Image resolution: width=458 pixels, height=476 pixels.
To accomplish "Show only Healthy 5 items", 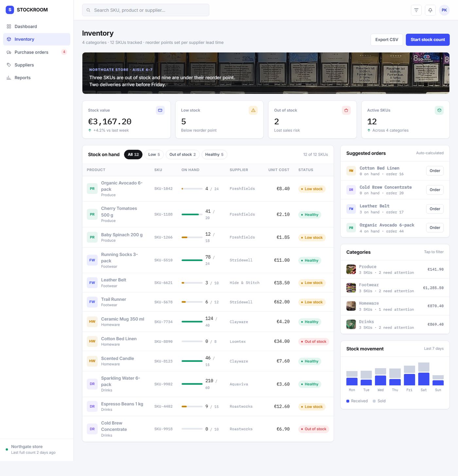I will point(214,154).
